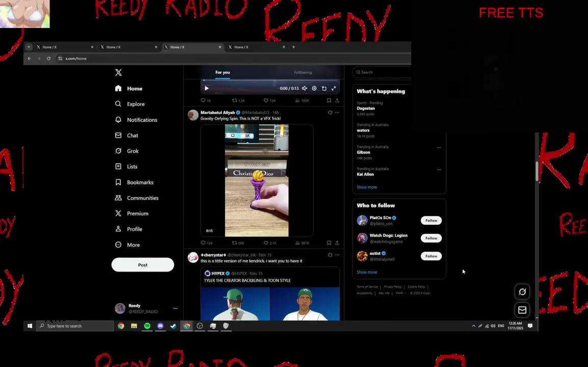
Task: Unmute the video player
Action: [x=305, y=89]
